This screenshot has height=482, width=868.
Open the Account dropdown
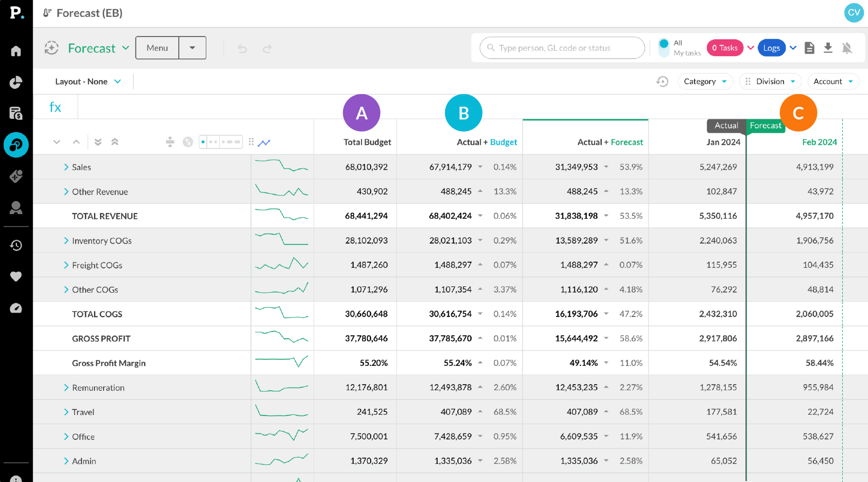[833, 81]
